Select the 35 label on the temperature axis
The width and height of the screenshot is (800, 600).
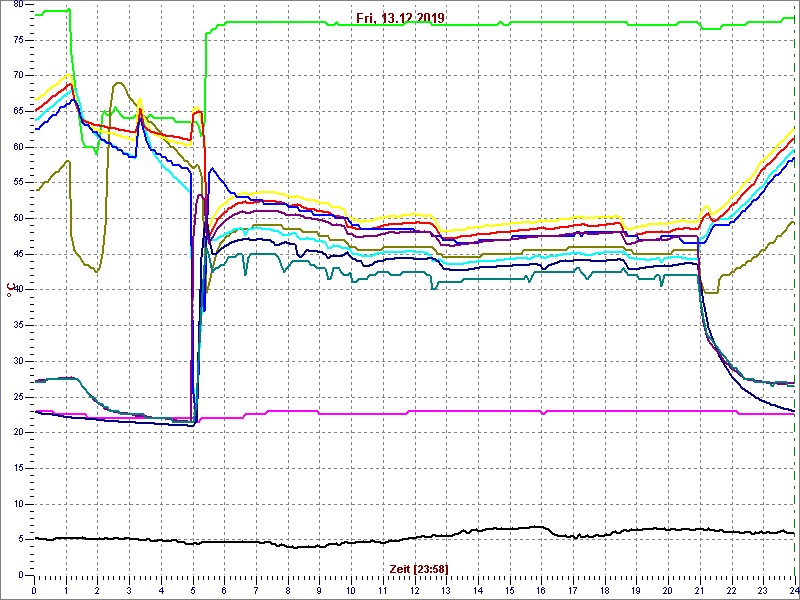click(x=17, y=326)
